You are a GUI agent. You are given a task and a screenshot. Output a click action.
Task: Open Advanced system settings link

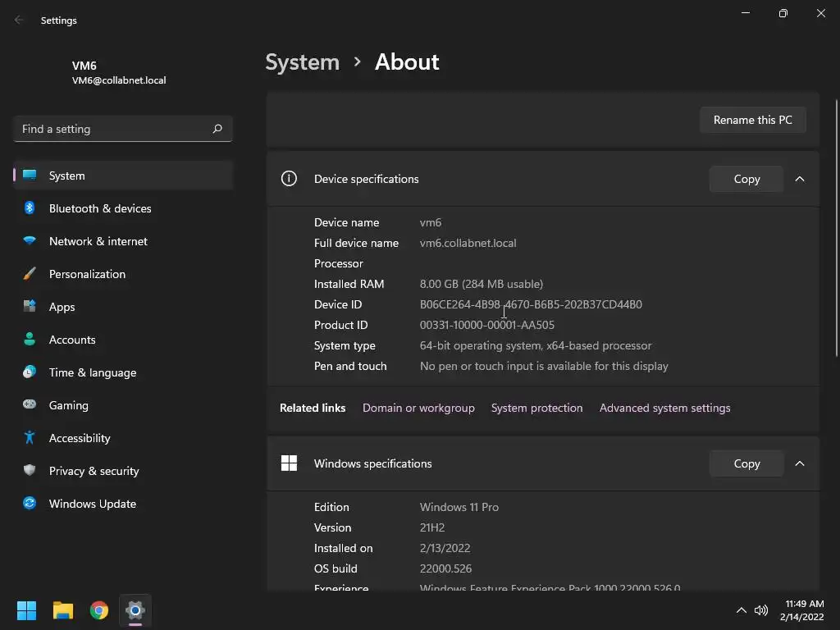pos(664,408)
